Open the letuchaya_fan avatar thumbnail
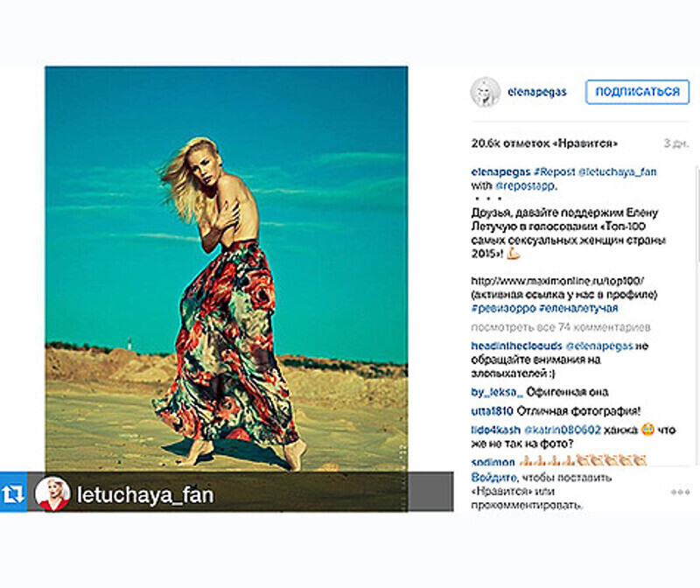Screen dimensions: 700x588 click(52, 493)
